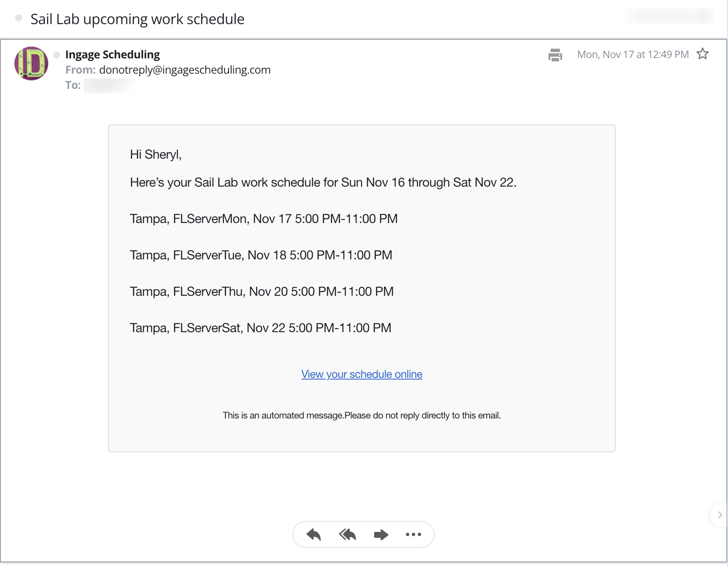This screenshot has width=728, height=567.
Task: Open the more actions ellipsis menu
Action: coord(413,534)
